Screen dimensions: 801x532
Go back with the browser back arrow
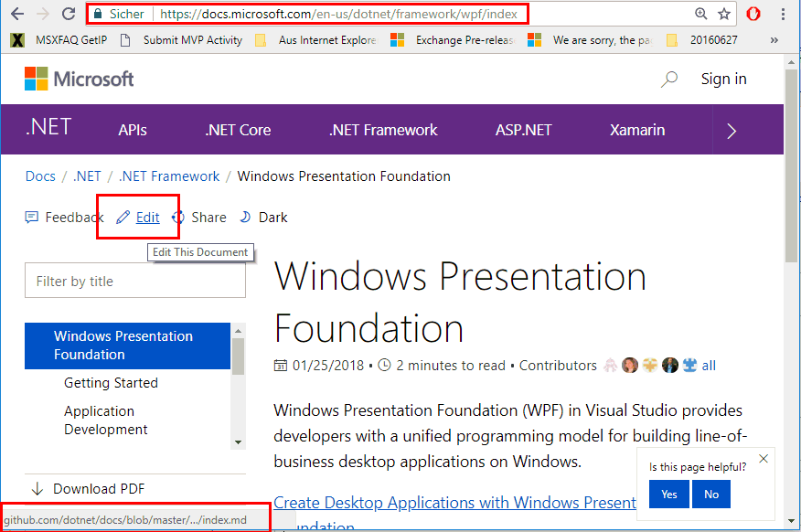[17, 14]
